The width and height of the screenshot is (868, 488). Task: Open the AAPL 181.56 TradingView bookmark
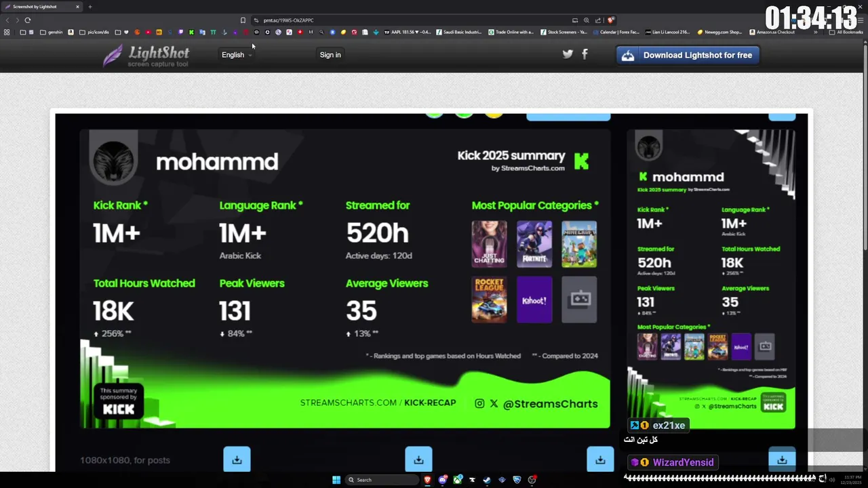click(408, 32)
